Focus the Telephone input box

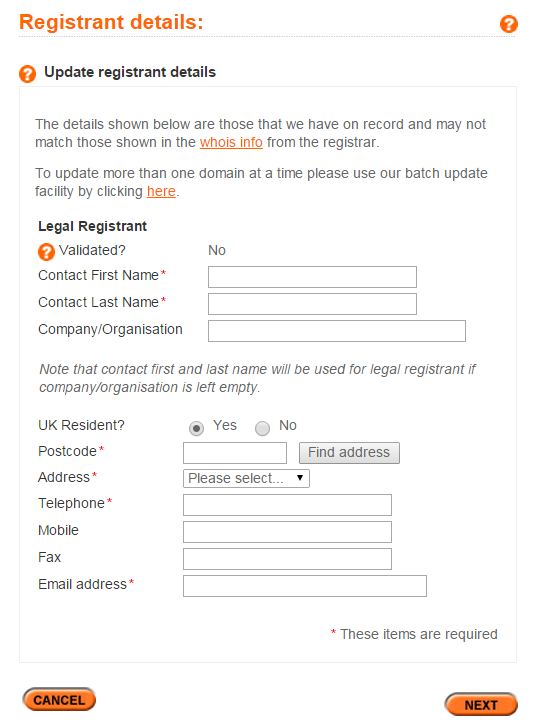tap(287, 505)
